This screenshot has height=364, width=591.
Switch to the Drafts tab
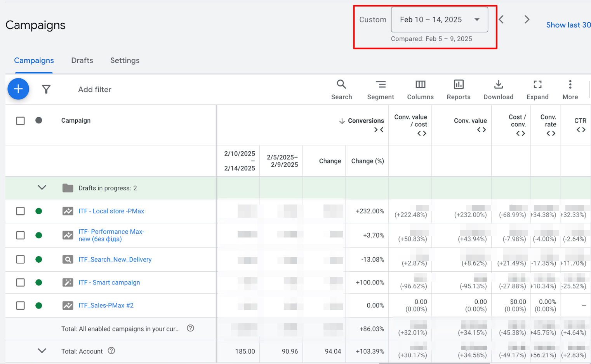(x=82, y=61)
